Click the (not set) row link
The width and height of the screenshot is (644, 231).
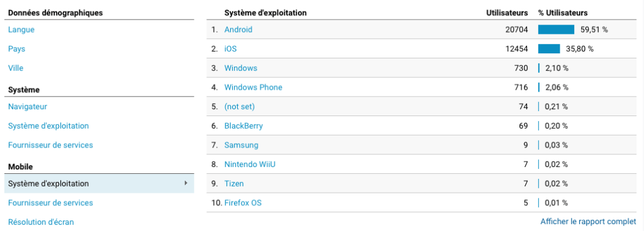(x=240, y=107)
